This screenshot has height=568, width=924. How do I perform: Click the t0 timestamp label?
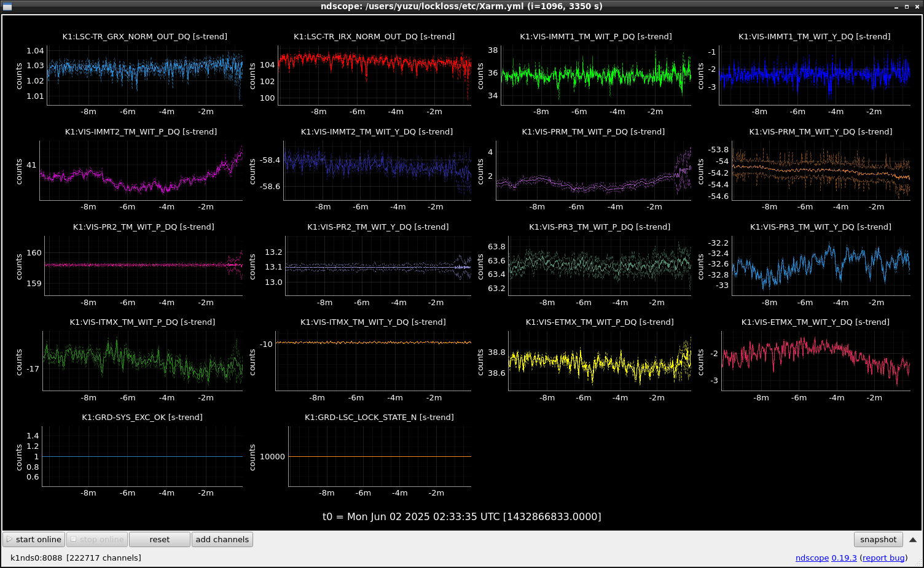(x=462, y=516)
